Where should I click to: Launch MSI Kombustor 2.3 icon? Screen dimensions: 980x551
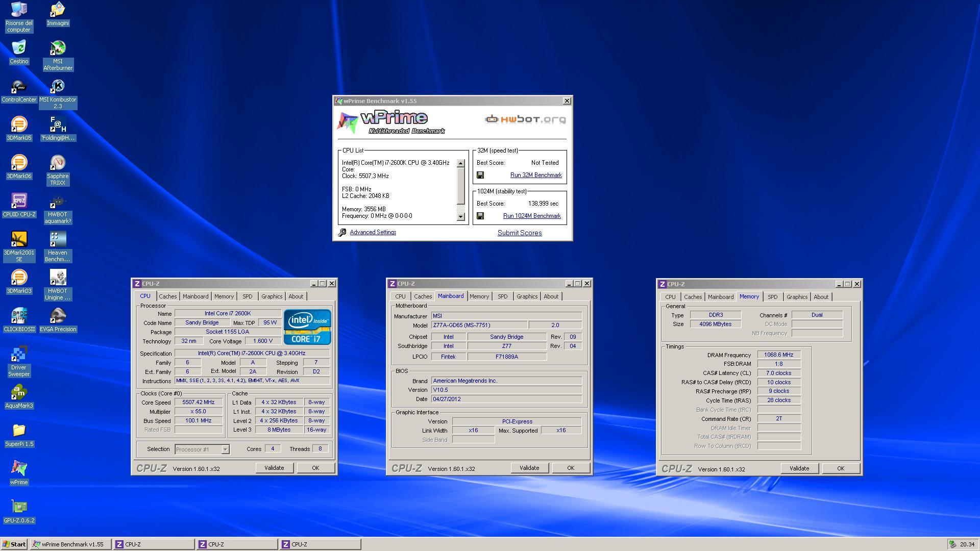pos(58,93)
